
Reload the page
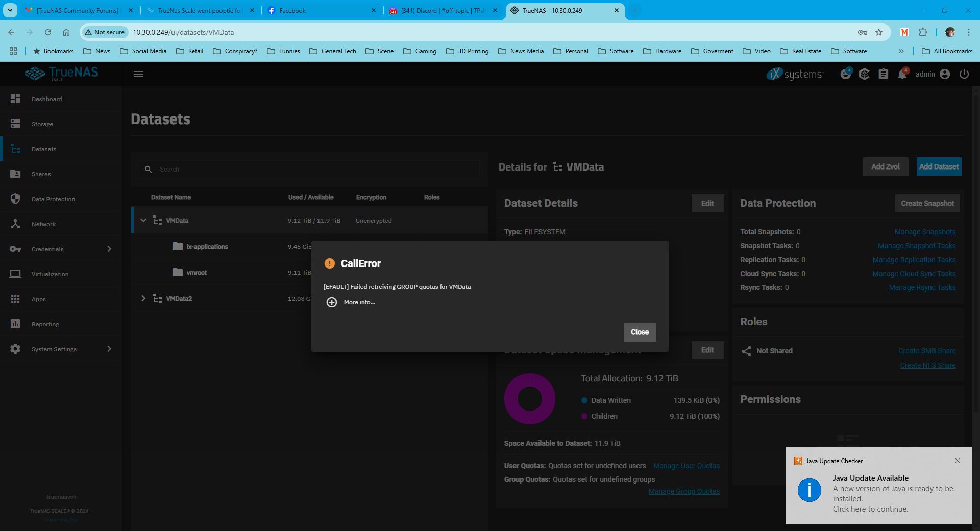47,32
